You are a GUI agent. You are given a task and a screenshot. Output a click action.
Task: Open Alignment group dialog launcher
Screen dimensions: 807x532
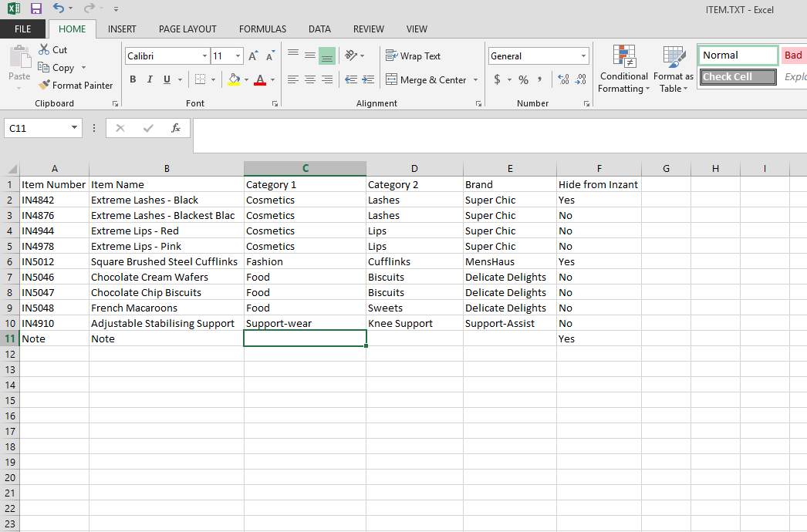(478, 103)
